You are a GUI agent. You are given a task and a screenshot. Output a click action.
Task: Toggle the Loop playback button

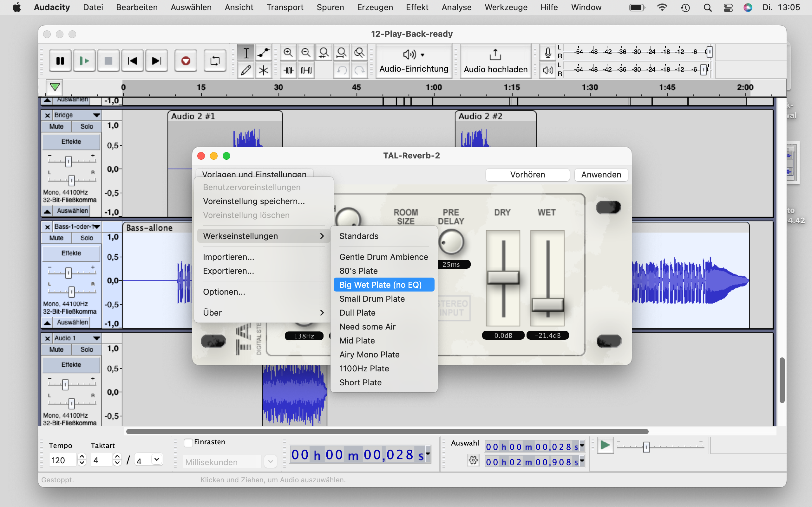pyautogui.click(x=215, y=61)
